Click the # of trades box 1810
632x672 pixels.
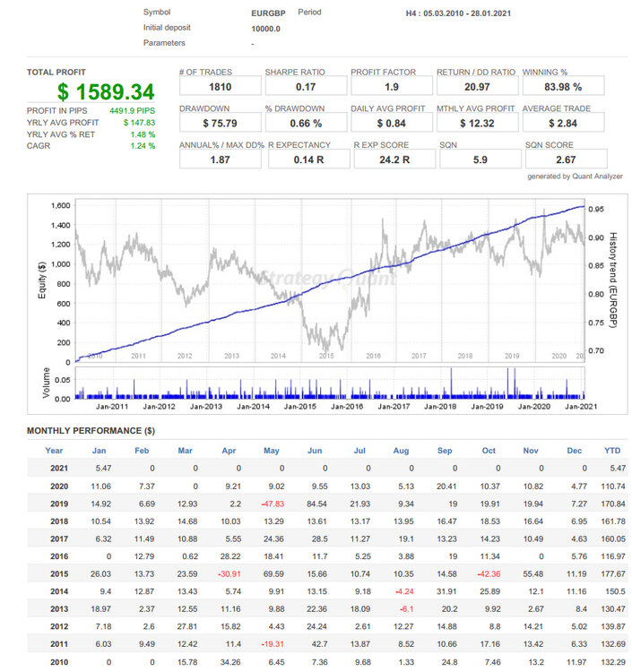pyautogui.click(x=221, y=87)
